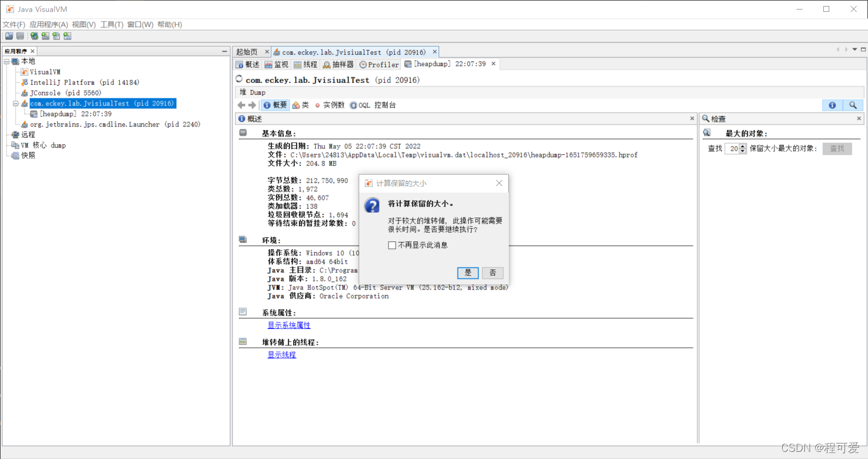Image resolution: width=868 pixels, height=459 pixels.
Task: Close the 检查 panel
Action: pyautogui.click(x=859, y=119)
